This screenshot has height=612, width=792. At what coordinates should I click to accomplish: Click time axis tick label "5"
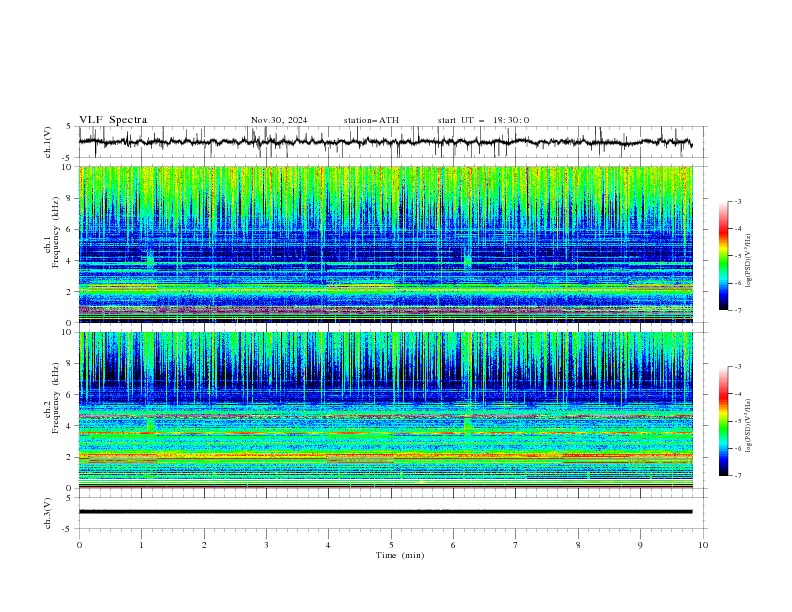[391, 545]
